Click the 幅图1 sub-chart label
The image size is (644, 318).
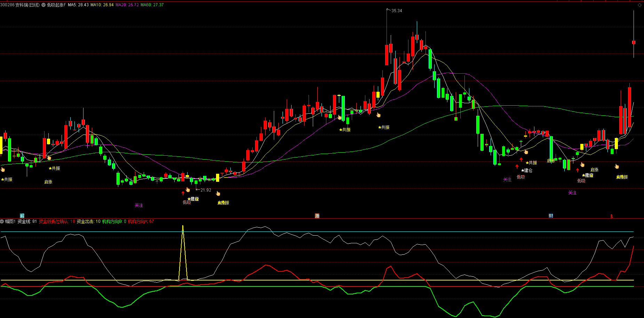10,221
